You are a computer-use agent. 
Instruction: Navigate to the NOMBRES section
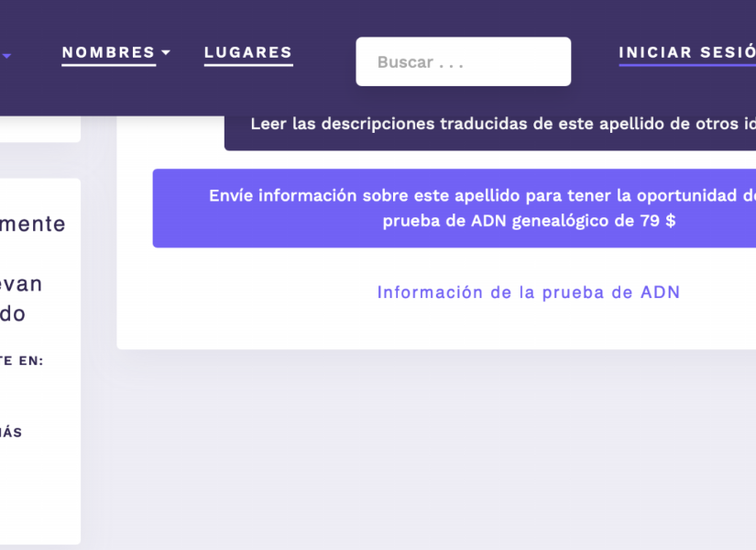(108, 53)
